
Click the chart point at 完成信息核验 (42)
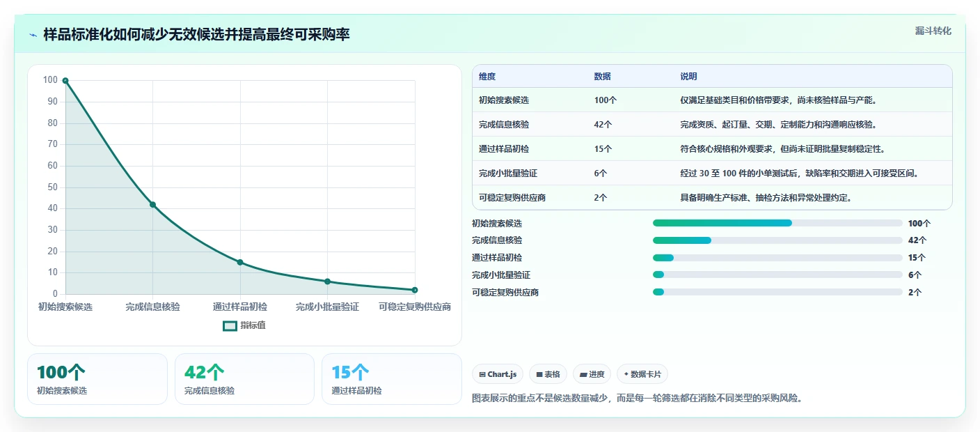(x=152, y=205)
